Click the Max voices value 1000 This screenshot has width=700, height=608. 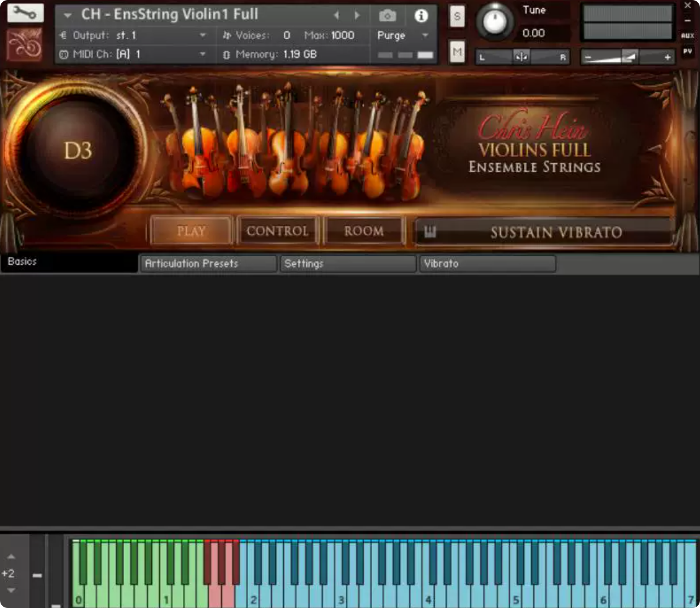coord(342,35)
